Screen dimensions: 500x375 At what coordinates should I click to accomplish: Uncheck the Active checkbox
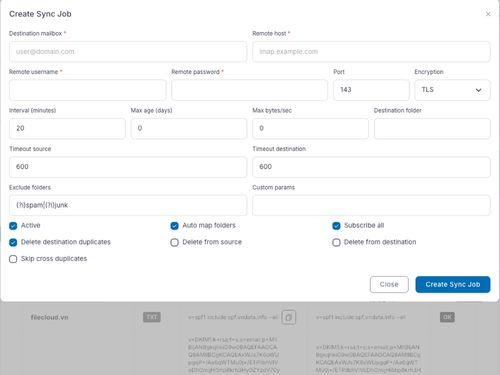[x=13, y=226]
